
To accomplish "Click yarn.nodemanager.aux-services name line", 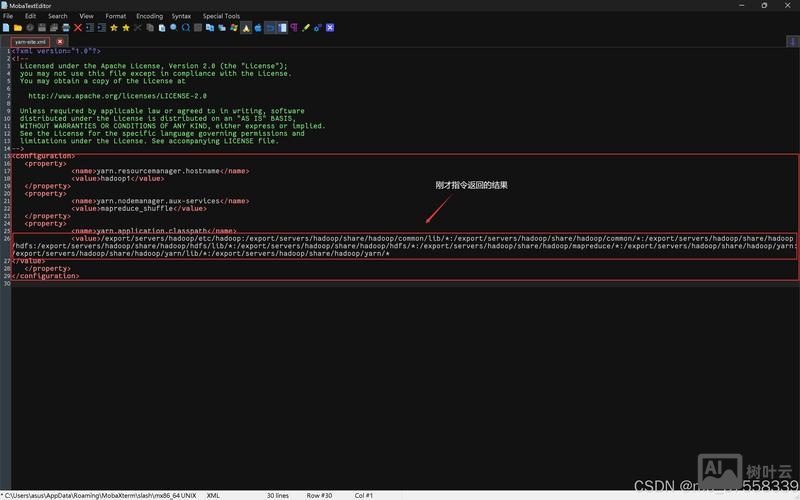I will pos(160,201).
